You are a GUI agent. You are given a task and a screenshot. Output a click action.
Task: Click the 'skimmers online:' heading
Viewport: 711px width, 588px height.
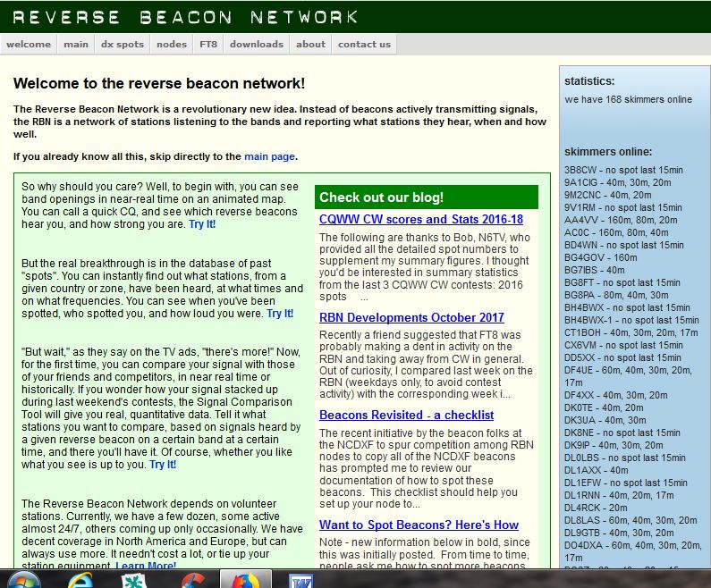(608, 152)
